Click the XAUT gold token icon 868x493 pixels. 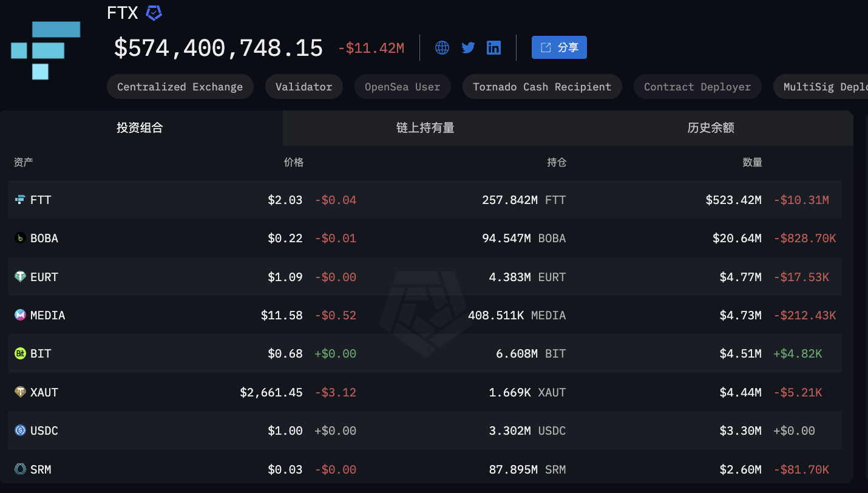pyautogui.click(x=19, y=392)
